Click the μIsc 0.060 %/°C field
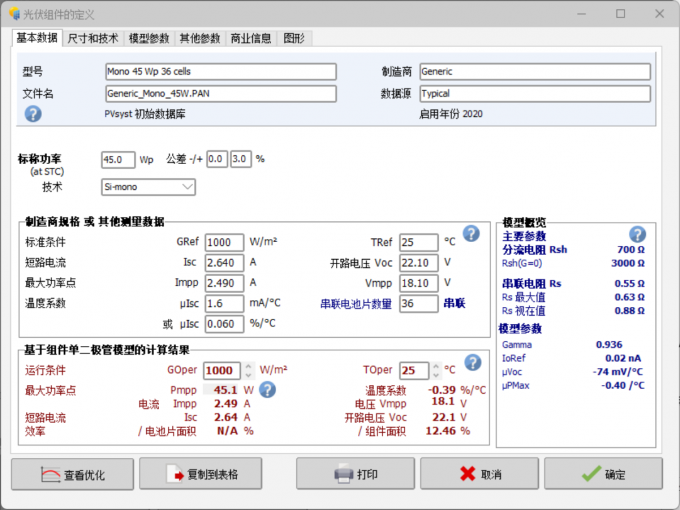The height and width of the screenshot is (510, 680). click(224, 324)
